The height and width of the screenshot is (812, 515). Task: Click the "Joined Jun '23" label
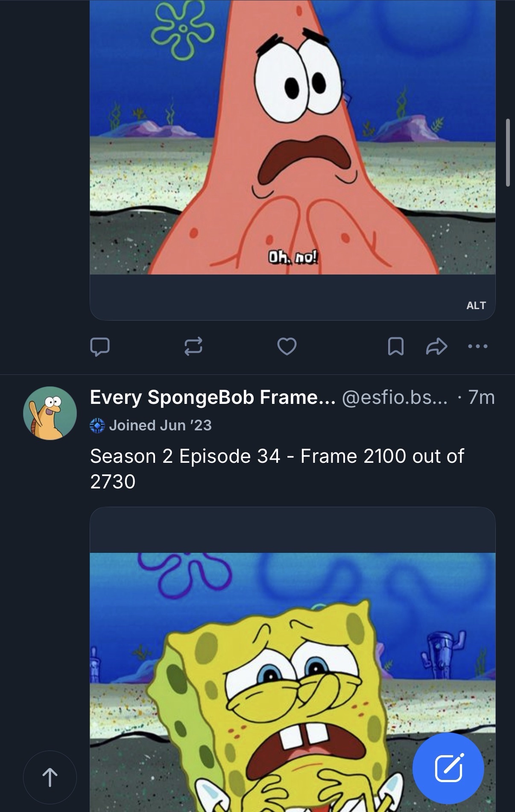(x=160, y=425)
